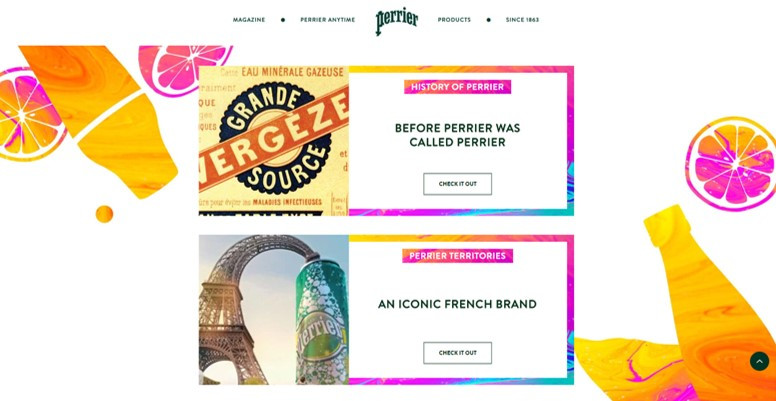This screenshot has width=776, height=401.
Task: Open the Eiffel Tower Perrier can image
Action: pyautogui.click(x=274, y=310)
